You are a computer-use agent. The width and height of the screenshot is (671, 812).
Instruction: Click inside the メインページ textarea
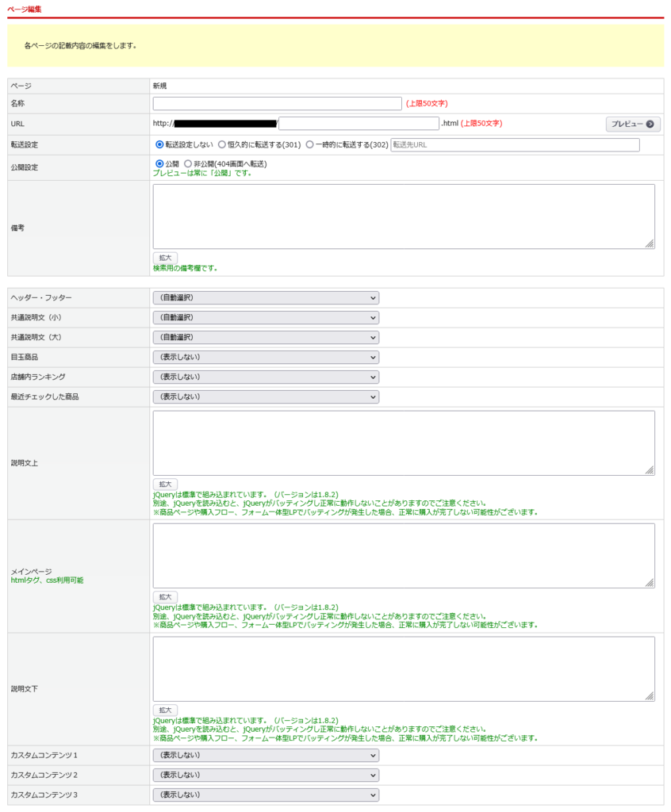pyautogui.click(x=404, y=556)
